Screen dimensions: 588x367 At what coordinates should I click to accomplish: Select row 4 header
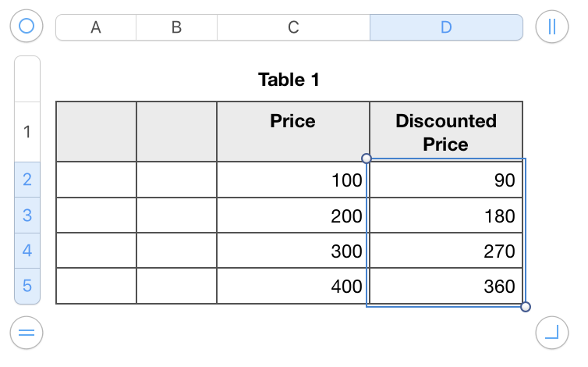coord(27,251)
